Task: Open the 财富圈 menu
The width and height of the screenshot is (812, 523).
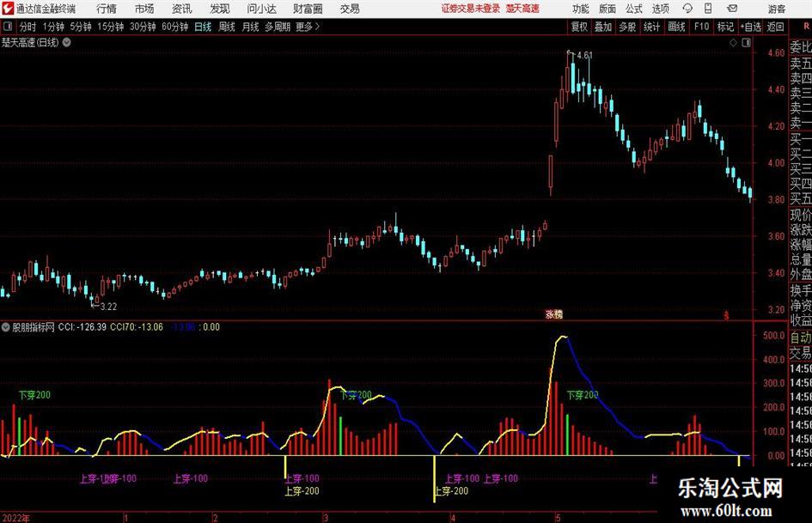Action: point(308,9)
